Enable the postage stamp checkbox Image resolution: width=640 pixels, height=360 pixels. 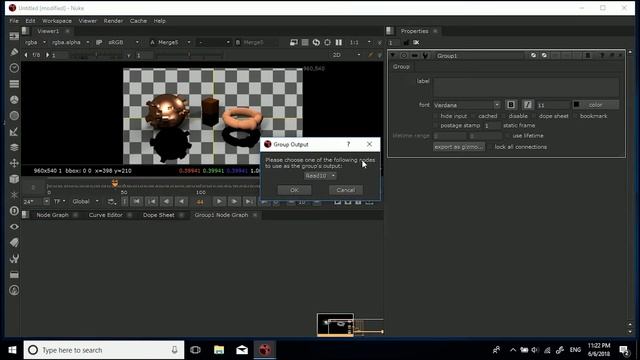[x=436, y=125]
